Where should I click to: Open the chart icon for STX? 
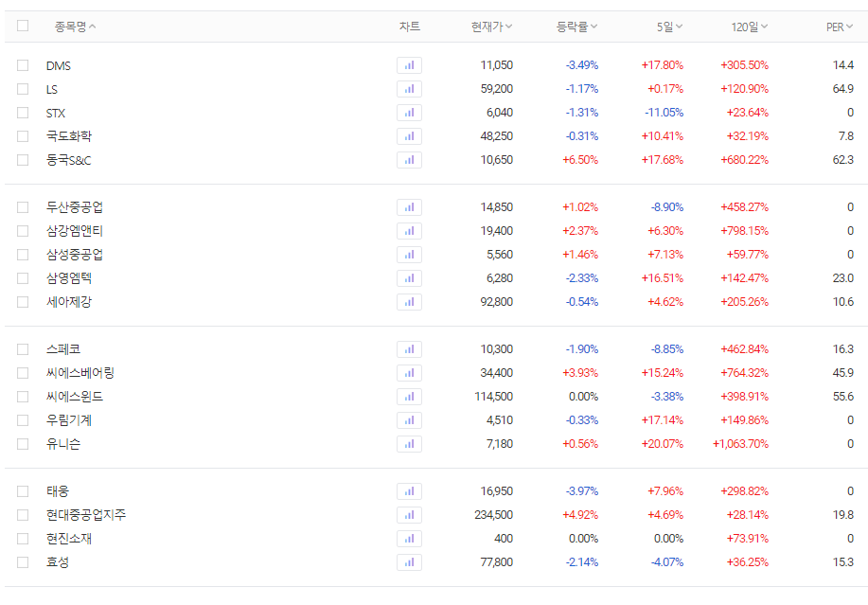tap(409, 113)
